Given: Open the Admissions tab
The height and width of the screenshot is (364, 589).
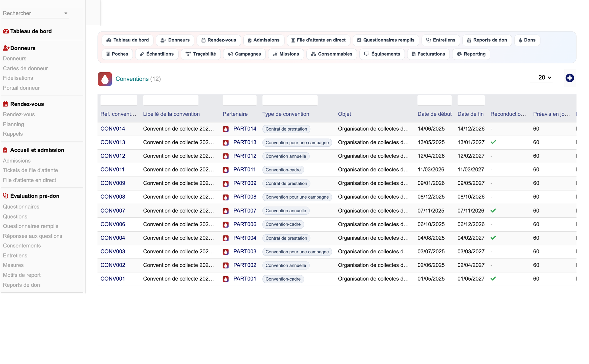Looking at the screenshot, I should (264, 40).
